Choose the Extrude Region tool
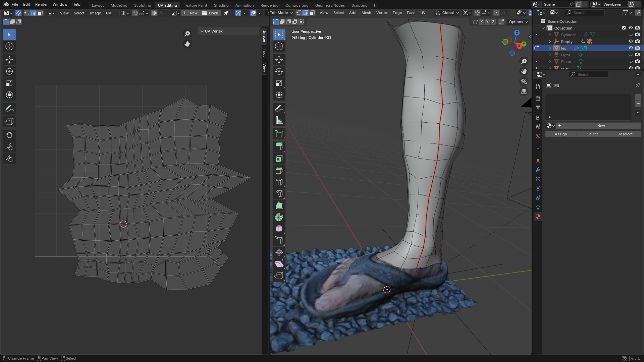 [x=279, y=147]
